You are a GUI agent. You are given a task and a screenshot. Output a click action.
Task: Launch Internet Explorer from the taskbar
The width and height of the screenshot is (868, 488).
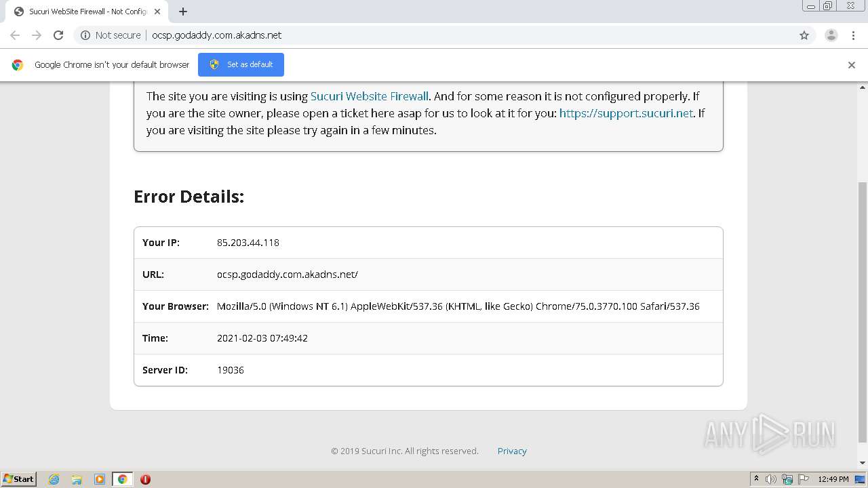pyautogui.click(x=54, y=479)
